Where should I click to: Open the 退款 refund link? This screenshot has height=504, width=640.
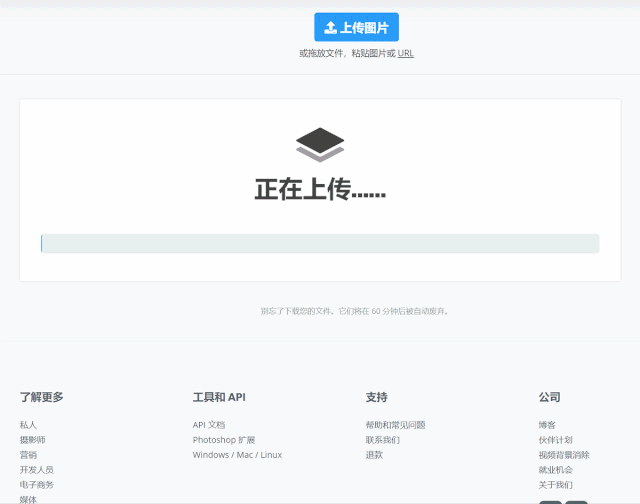[x=374, y=455]
